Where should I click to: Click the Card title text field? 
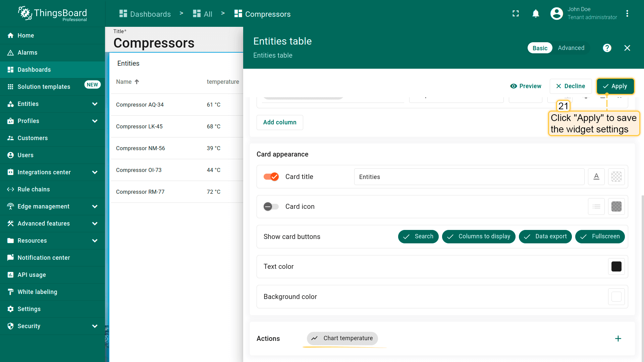[469, 177]
